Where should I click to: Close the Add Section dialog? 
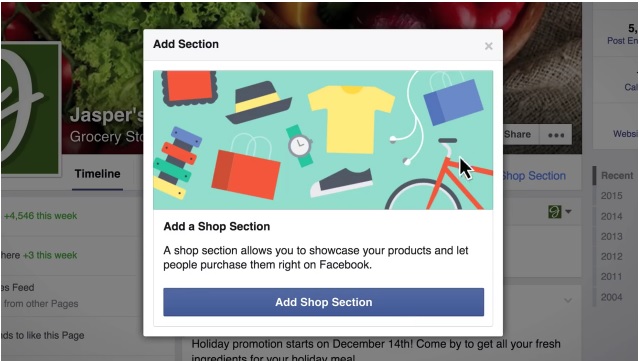point(489,46)
